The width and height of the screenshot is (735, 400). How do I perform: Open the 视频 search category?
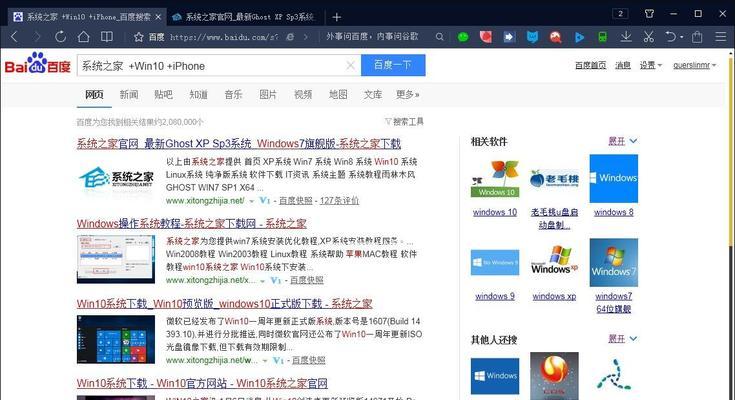pos(303,95)
